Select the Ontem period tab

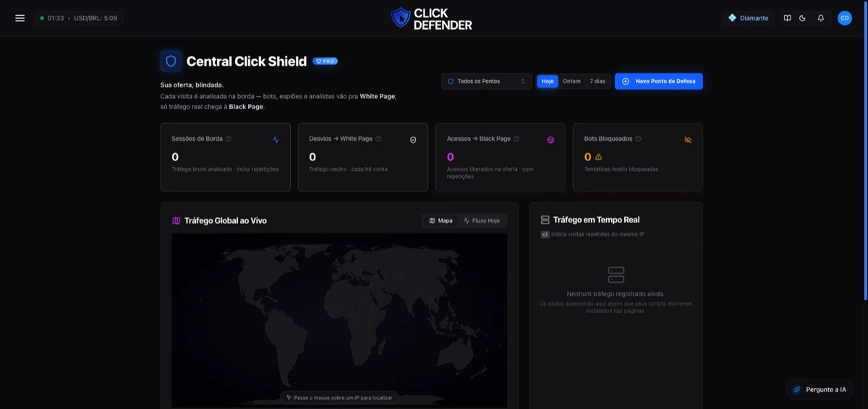[571, 82]
